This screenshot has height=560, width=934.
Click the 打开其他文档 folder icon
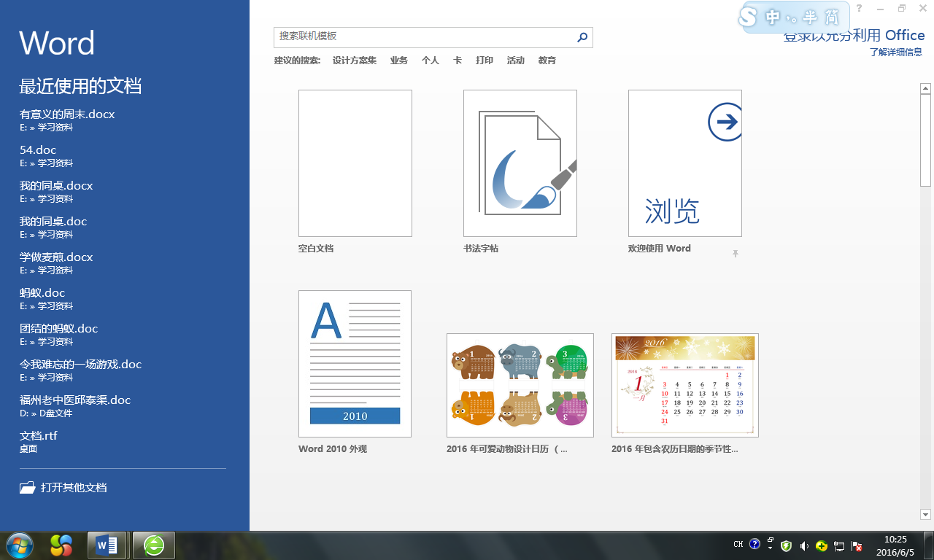tap(28, 488)
